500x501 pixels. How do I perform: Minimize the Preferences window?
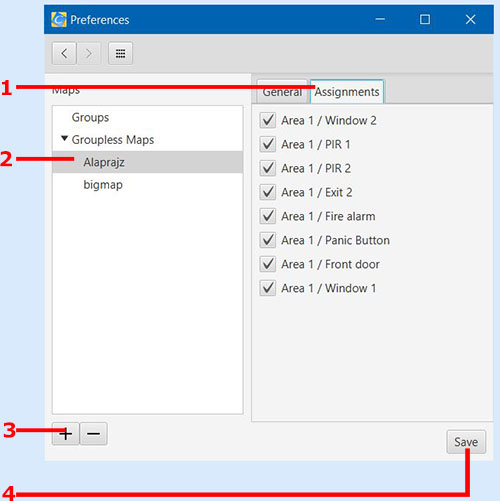(x=380, y=19)
